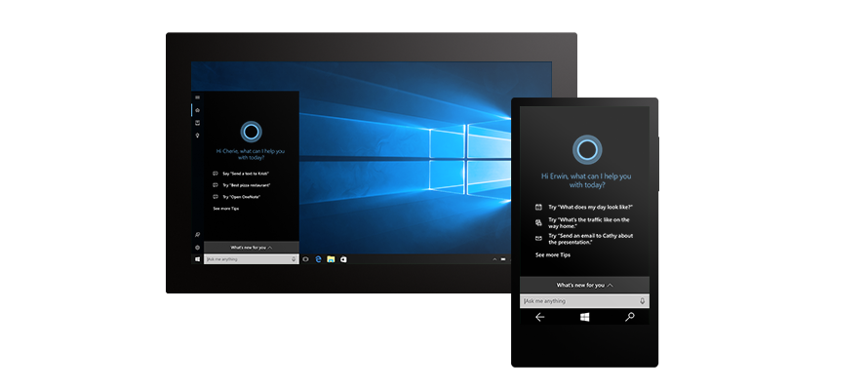Click the traffic icon beside the traffic tip on the phone
This screenshot has width=868, height=390.
coord(538,223)
